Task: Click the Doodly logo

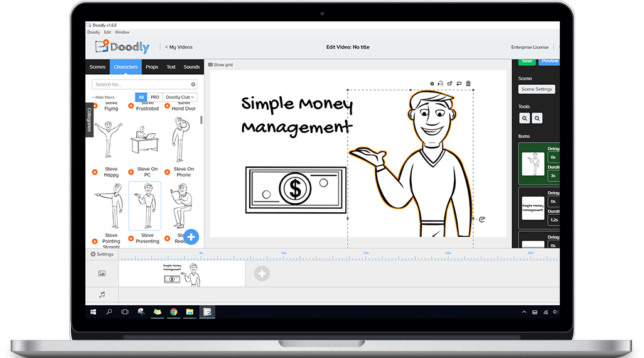Action: (x=122, y=46)
